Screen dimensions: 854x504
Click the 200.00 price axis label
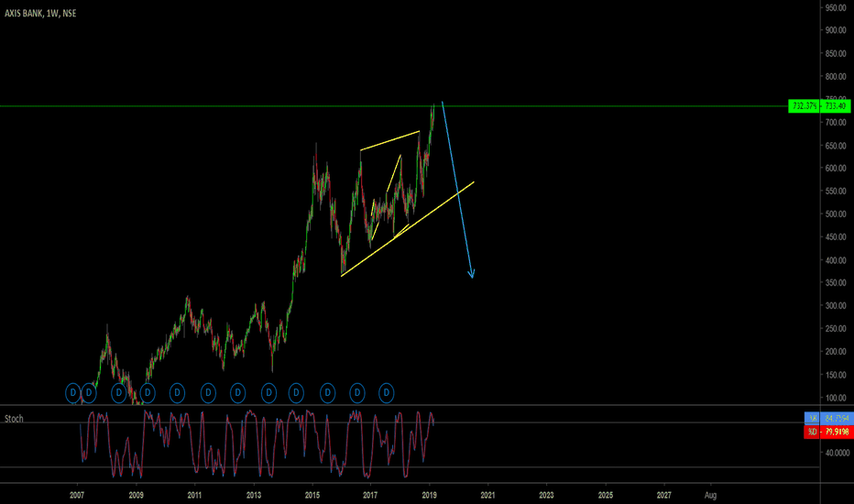tap(836, 352)
